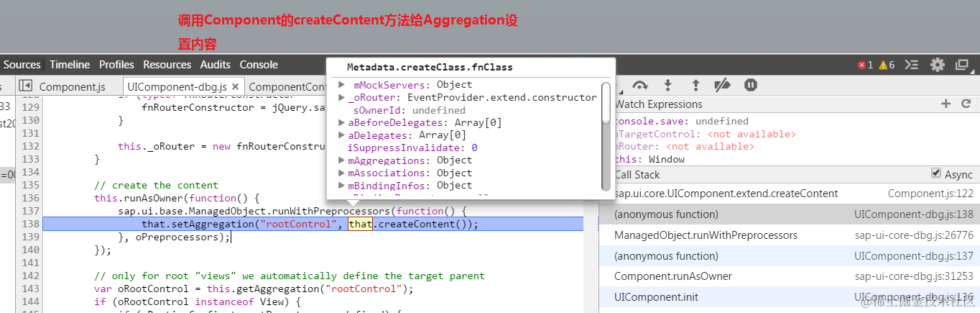Expand mBindingInfos object in popover
980x313 pixels.
342,185
